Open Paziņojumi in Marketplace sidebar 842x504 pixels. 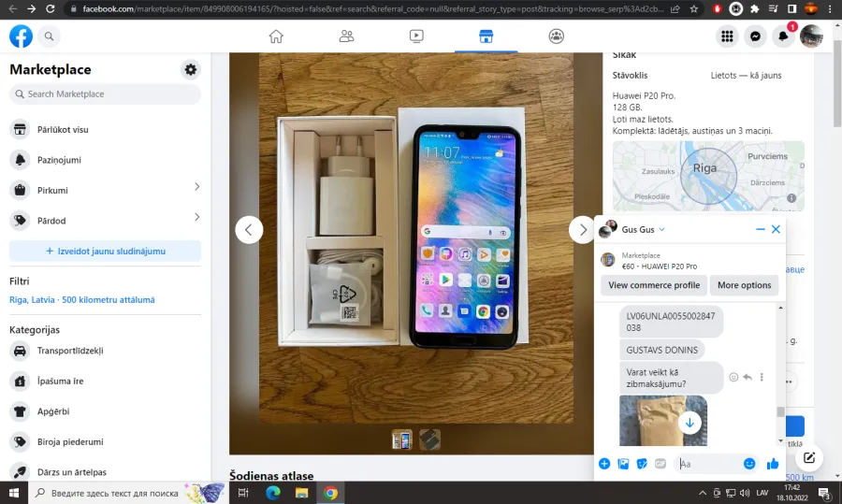click(105, 160)
